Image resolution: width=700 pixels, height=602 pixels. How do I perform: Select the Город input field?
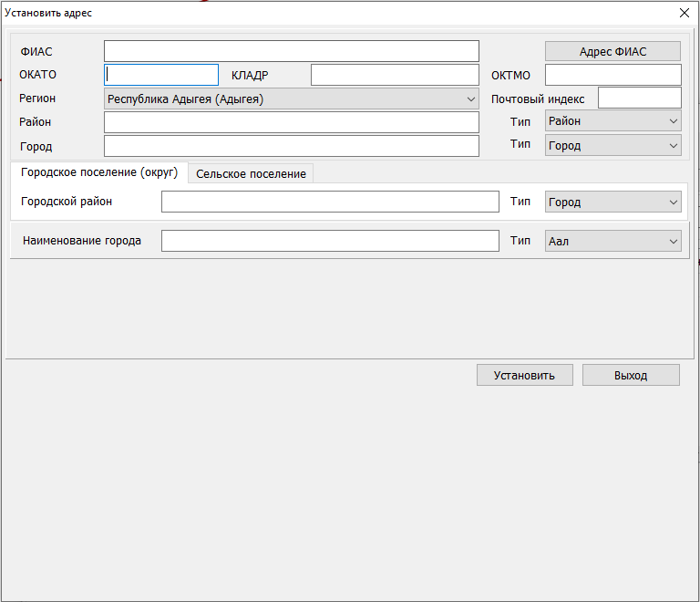tap(292, 146)
